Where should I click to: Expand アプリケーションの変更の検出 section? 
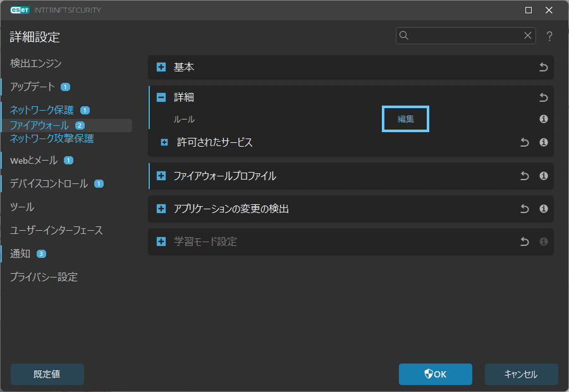[161, 209]
